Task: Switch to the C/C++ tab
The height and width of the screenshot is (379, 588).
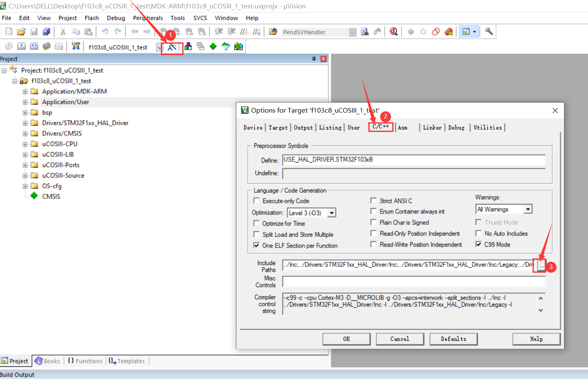Action: pyautogui.click(x=381, y=126)
